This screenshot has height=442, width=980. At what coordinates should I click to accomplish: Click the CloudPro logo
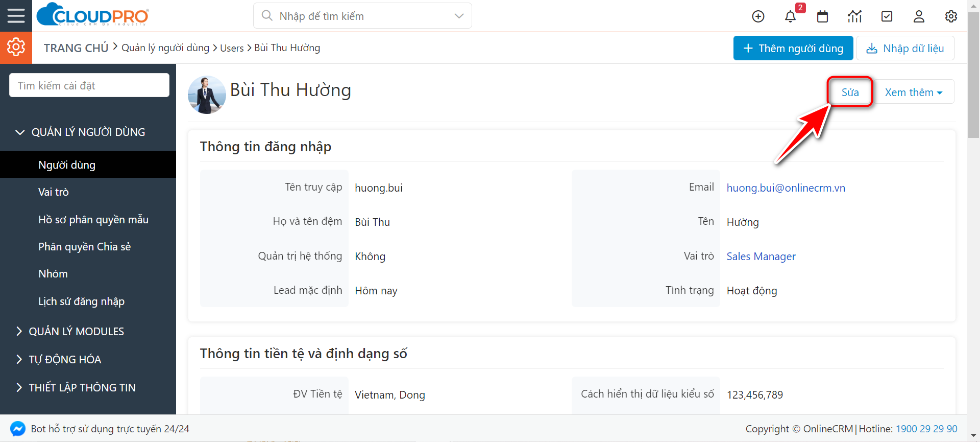point(93,15)
